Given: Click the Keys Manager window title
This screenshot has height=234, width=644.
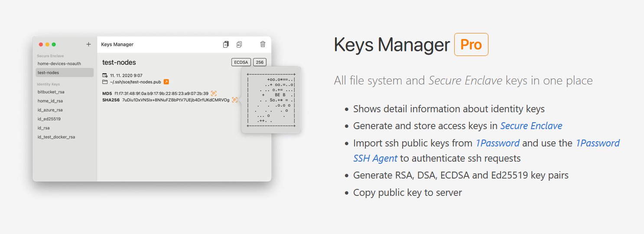Looking at the screenshot, I should tap(117, 44).
